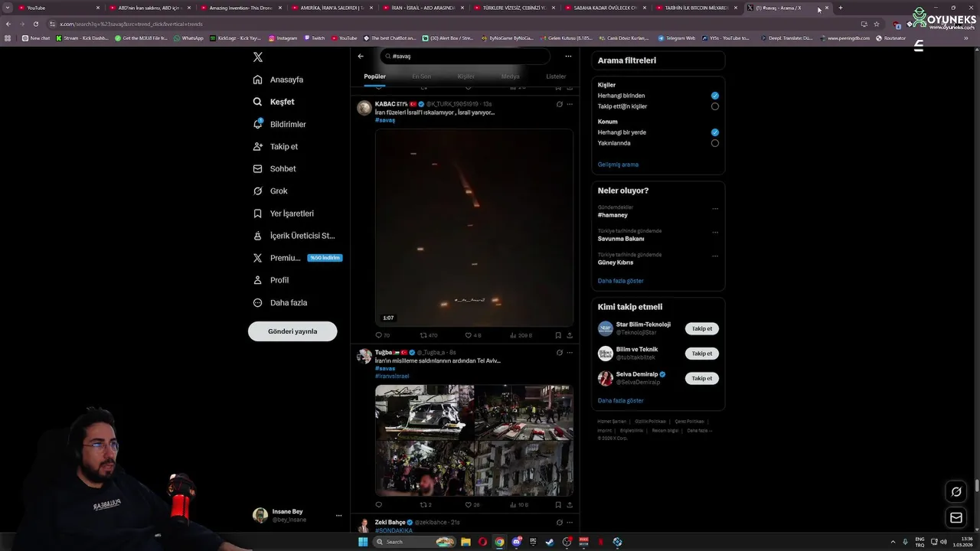Open Windows Start menu
Screen dimensions: 980x551
[x=363, y=542]
